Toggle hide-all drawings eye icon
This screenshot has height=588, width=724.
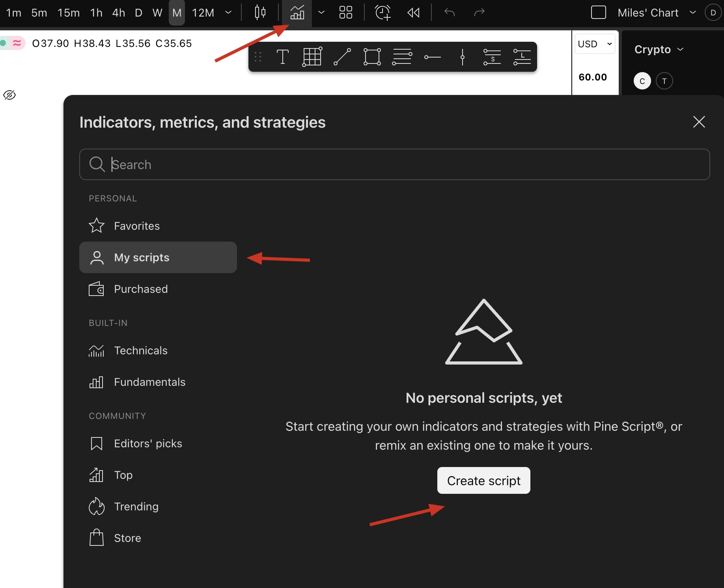[x=9, y=95]
